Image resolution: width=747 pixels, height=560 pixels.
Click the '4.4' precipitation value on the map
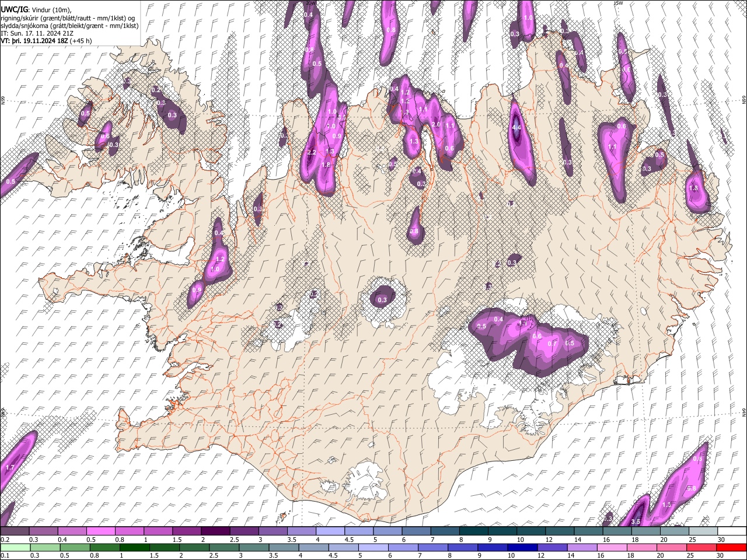516,127
